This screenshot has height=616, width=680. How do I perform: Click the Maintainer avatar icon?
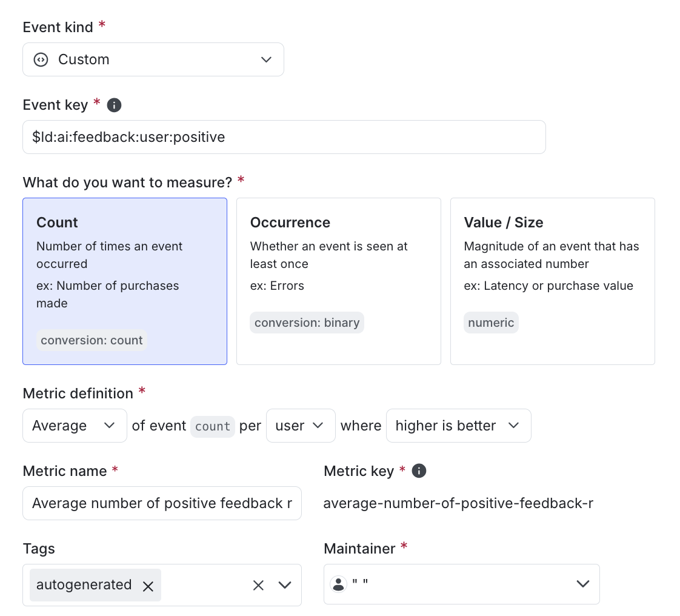tap(338, 584)
